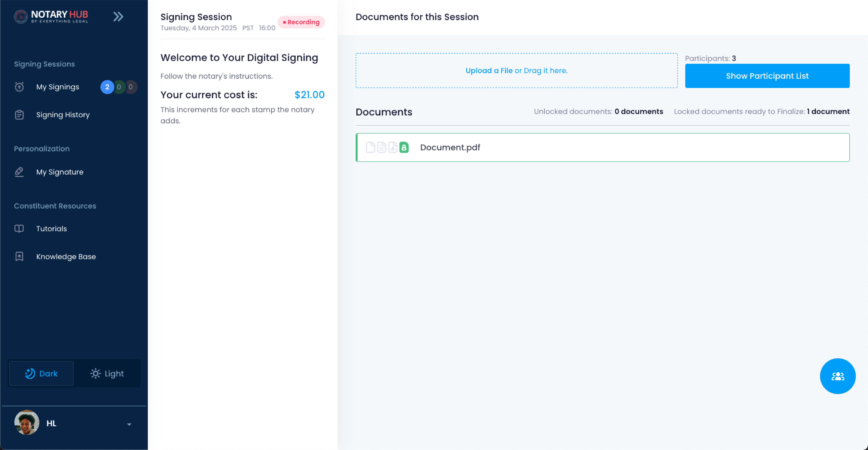Switch to Light theme
868x450 pixels.
107,373
